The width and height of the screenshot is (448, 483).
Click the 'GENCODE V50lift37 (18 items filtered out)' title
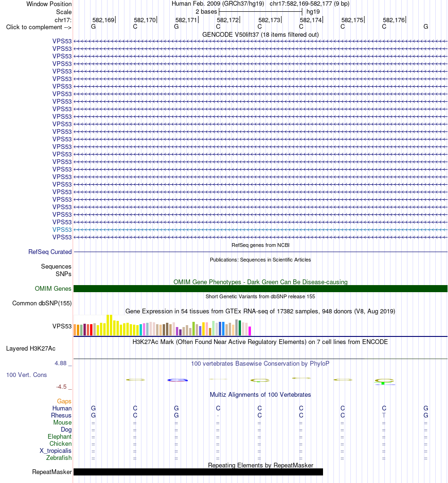click(x=260, y=34)
